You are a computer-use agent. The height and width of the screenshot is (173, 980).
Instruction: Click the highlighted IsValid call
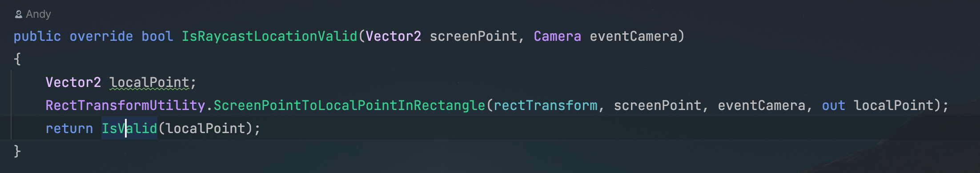point(129,129)
